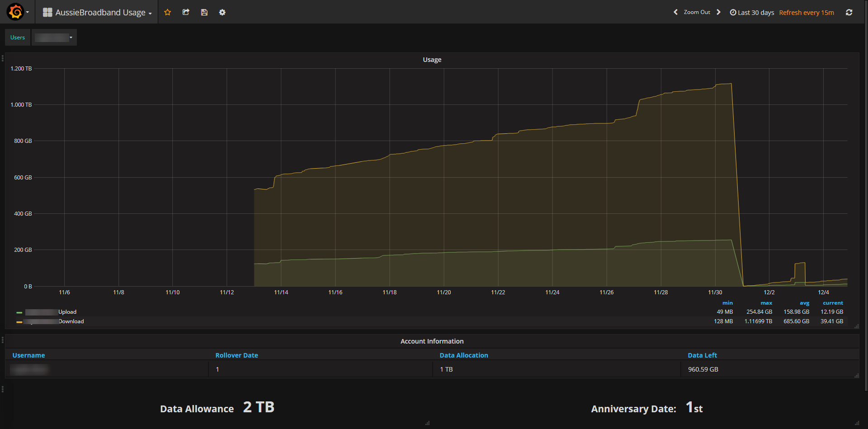Open the Usage row handle menu
The width and height of the screenshot is (868, 429).
coord(2,58)
